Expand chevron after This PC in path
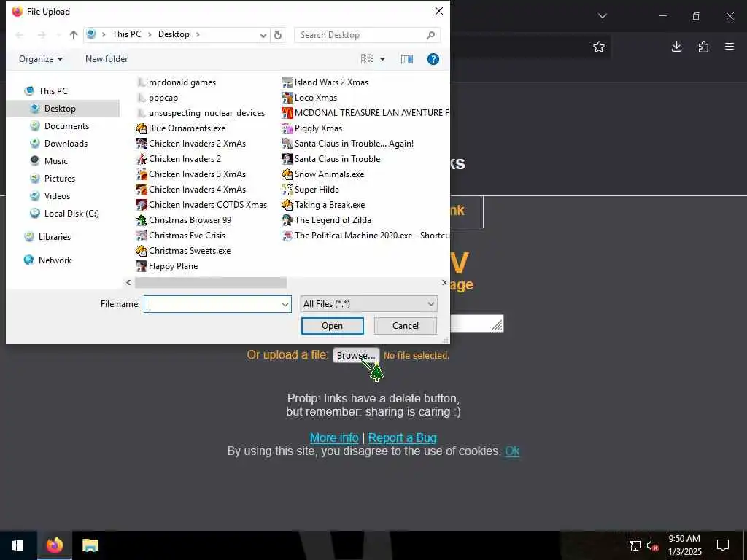The height and width of the screenshot is (560, 747). point(150,34)
